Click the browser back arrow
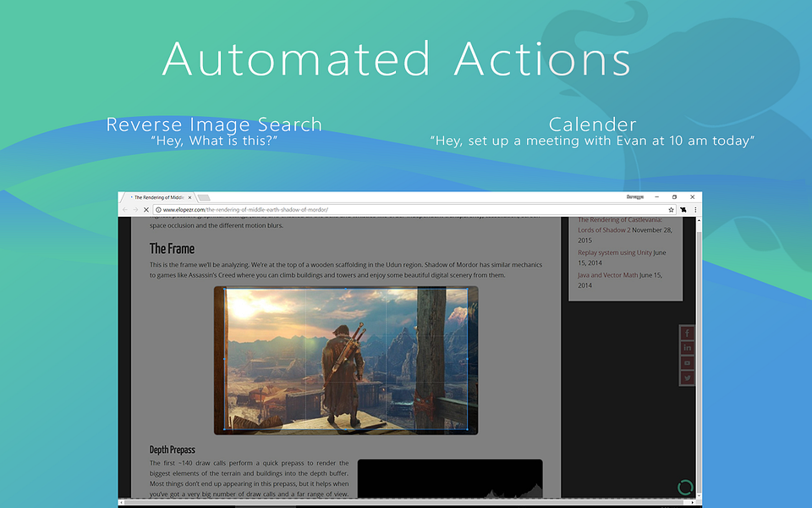 pyautogui.click(x=125, y=210)
